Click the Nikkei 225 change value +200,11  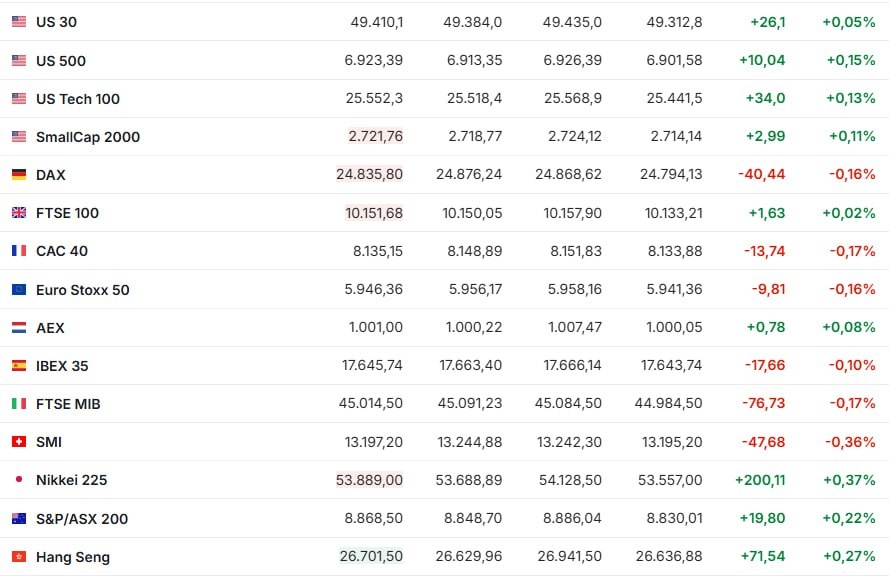[x=760, y=480]
